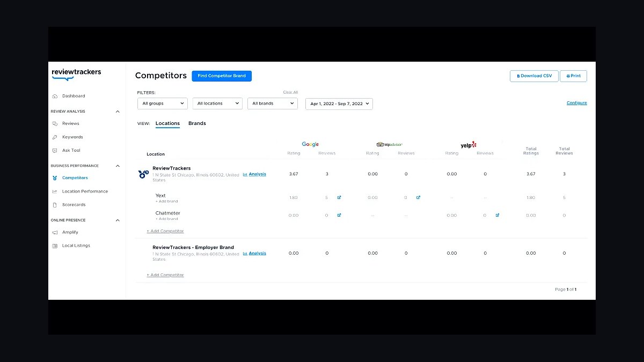Click the Print button
Image resolution: width=644 pixels, height=362 pixels.
pyautogui.click(x=573, y=76)
